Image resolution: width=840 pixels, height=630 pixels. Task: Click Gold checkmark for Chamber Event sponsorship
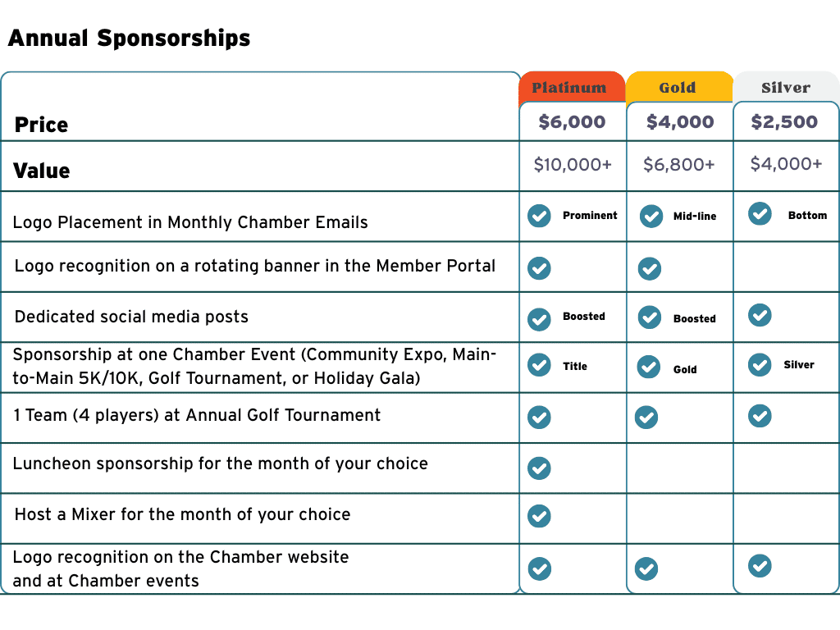click(x=649, y=366)
